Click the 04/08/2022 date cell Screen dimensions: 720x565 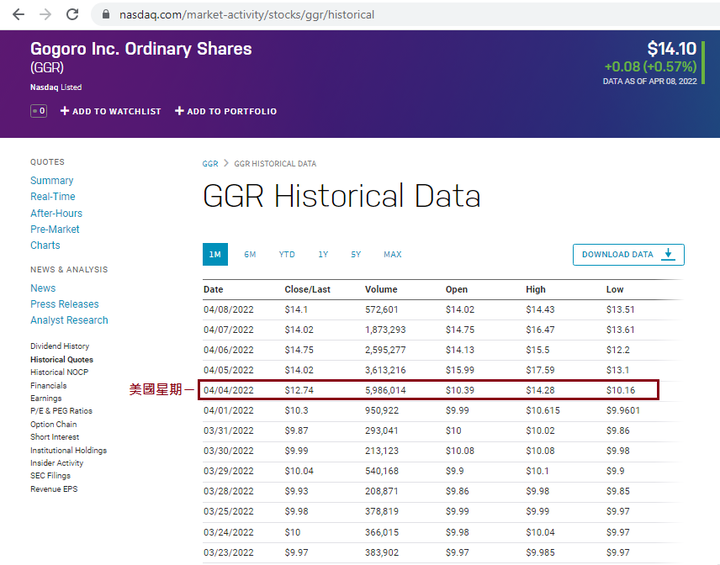(x=229, y=310)
